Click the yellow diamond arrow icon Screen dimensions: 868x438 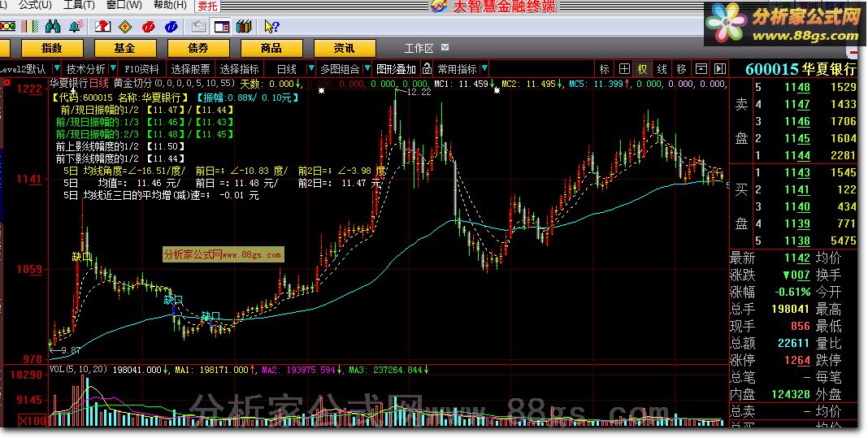tap(126, 26)
